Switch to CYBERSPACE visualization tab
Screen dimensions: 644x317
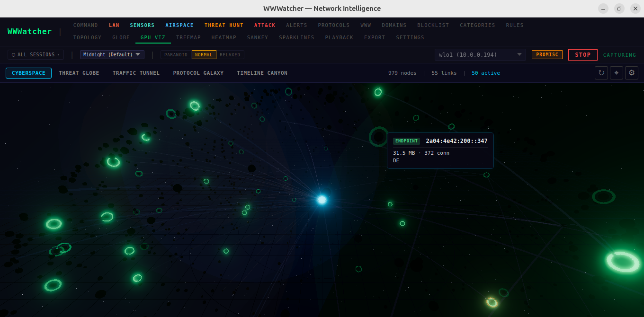coord(28,73)
